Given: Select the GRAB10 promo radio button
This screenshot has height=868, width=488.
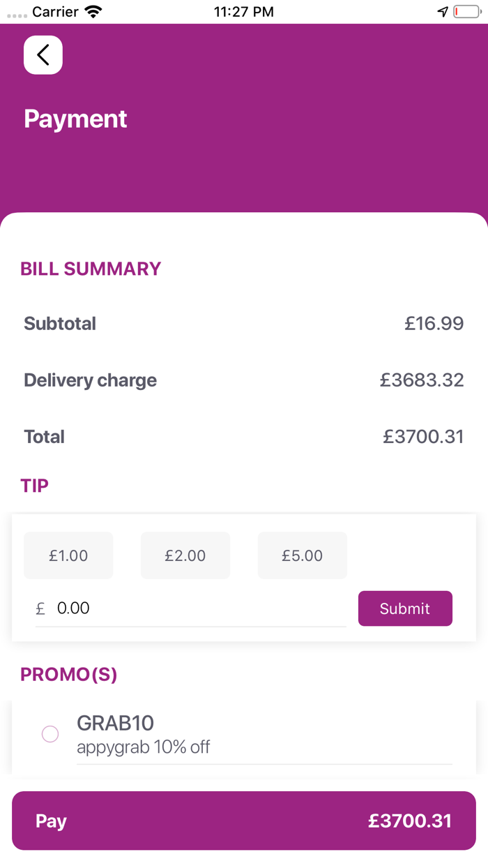Looking at the screenshot, I should coord(50,734).
